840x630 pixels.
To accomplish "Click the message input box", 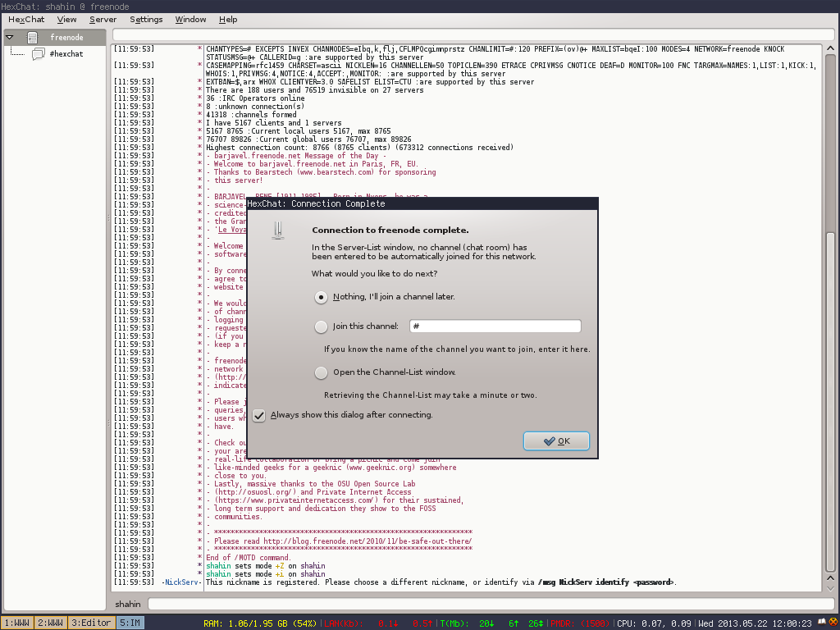I will [x=491, y=604].
